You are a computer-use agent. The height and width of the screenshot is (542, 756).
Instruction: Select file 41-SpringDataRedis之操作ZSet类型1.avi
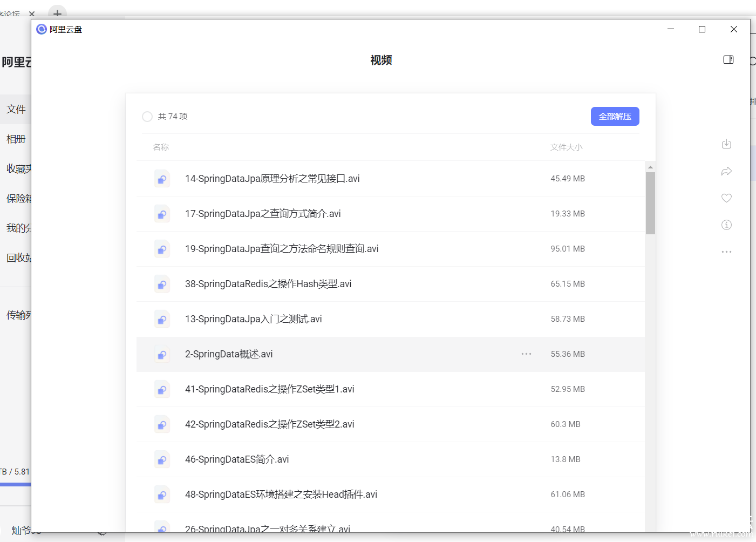pyautogui.click(x=269, y=389)
